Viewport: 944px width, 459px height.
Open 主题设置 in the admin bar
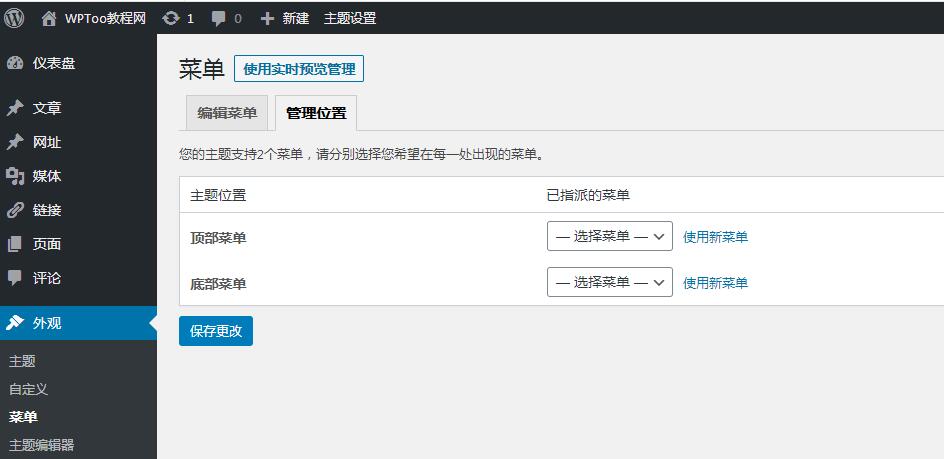coord(350,18)
